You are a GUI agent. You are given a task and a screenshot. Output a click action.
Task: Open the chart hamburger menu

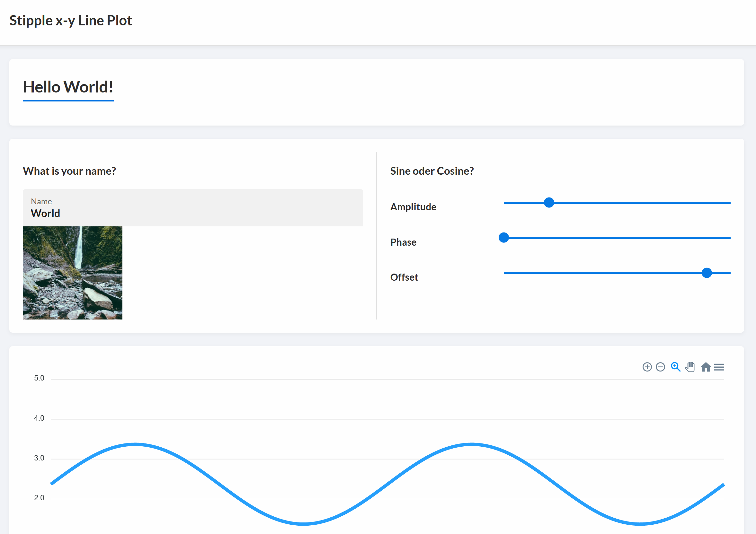pos(719,367)
